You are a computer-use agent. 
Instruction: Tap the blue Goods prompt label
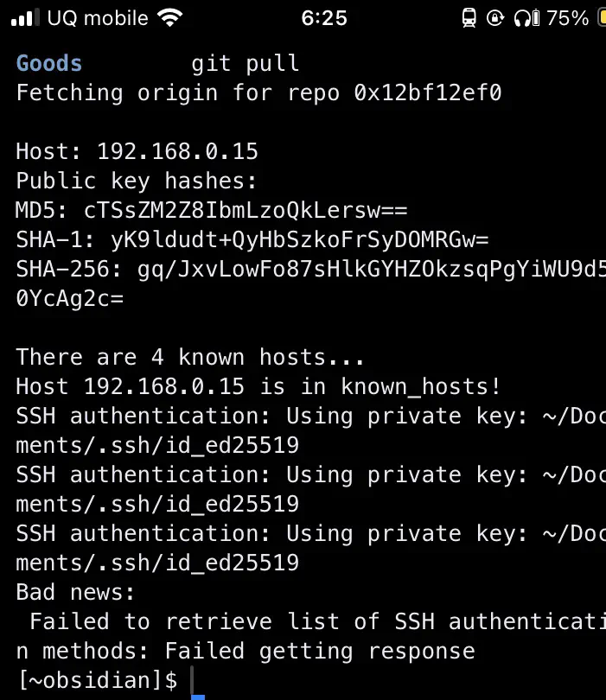coord(49,63)
